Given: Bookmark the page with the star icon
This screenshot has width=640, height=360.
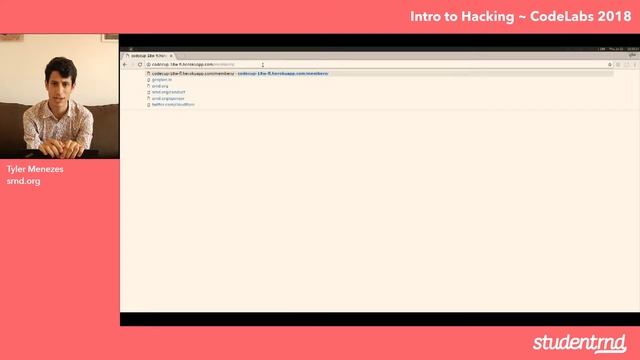Looking at the screenshot, I should (610, 64).
